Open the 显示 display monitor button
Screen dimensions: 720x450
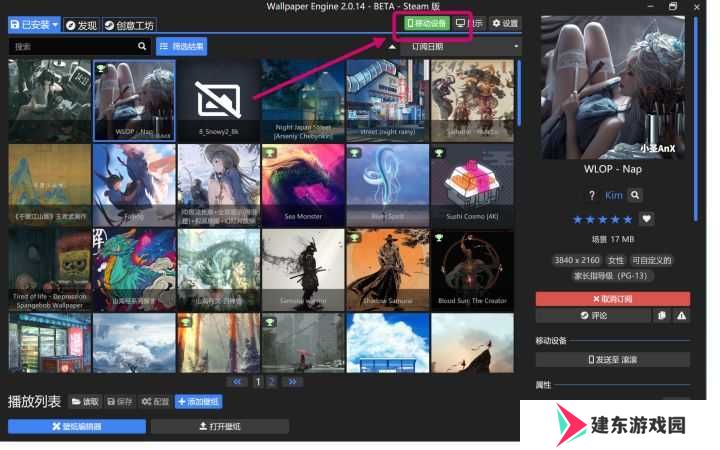(x=468, y=23)
